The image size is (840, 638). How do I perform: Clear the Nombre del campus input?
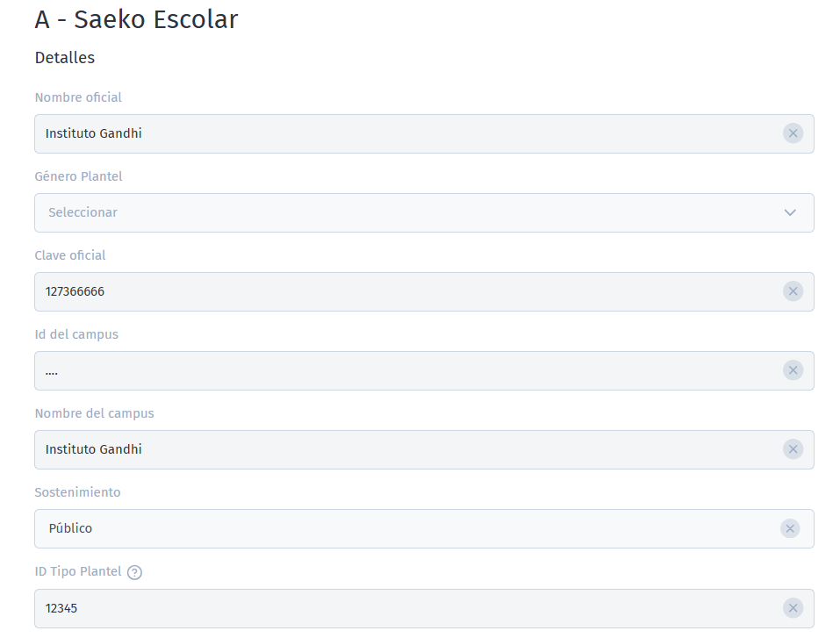[793, 449]
